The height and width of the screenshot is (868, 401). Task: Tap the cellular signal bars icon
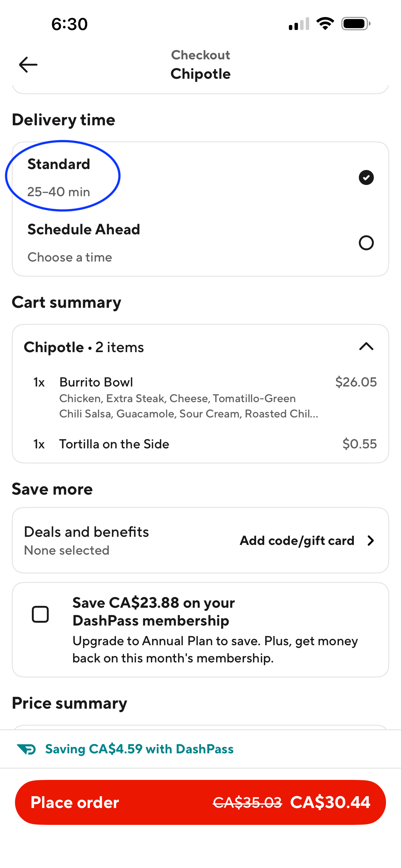299,24
